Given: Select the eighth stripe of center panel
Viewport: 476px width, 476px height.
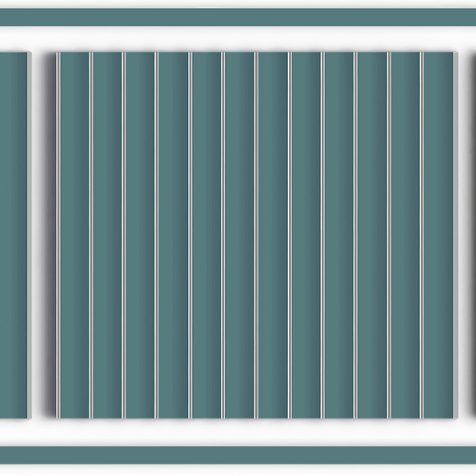Looking at the screenshot, I should point(306,236).
